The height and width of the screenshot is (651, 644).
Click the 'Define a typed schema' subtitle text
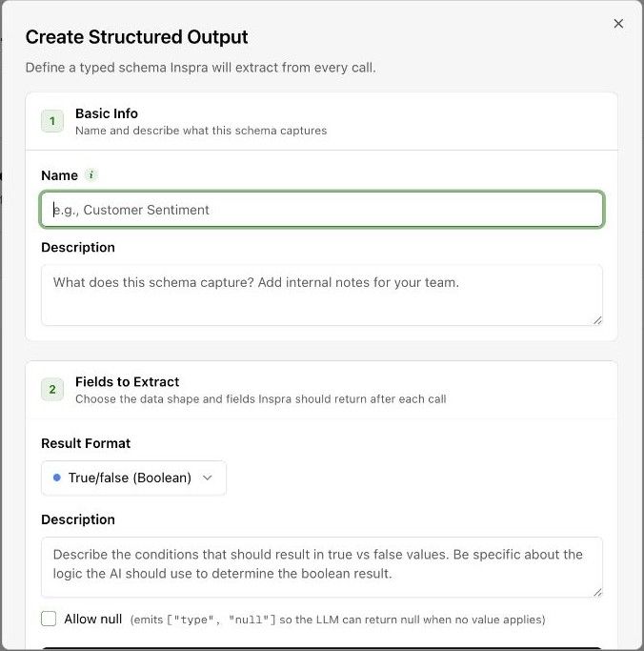[x=201, y=68]
